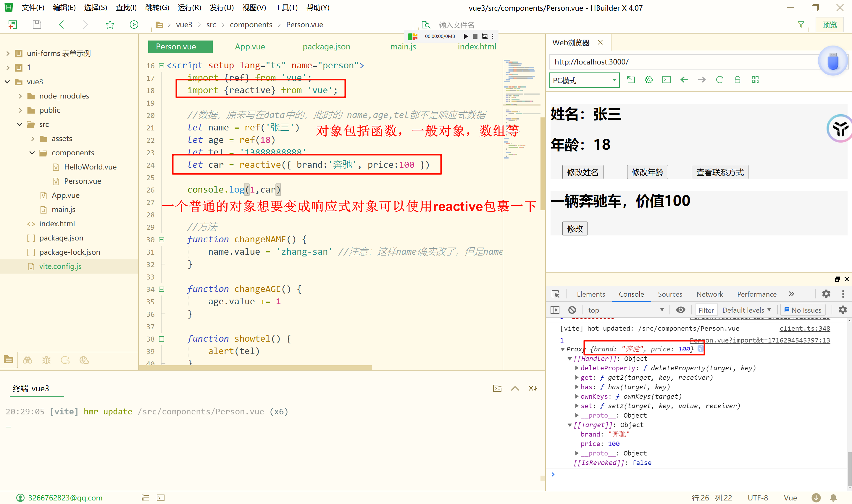Toggle the console sidebar panel
Screen dimensions: 852x504
coord(555,310)
